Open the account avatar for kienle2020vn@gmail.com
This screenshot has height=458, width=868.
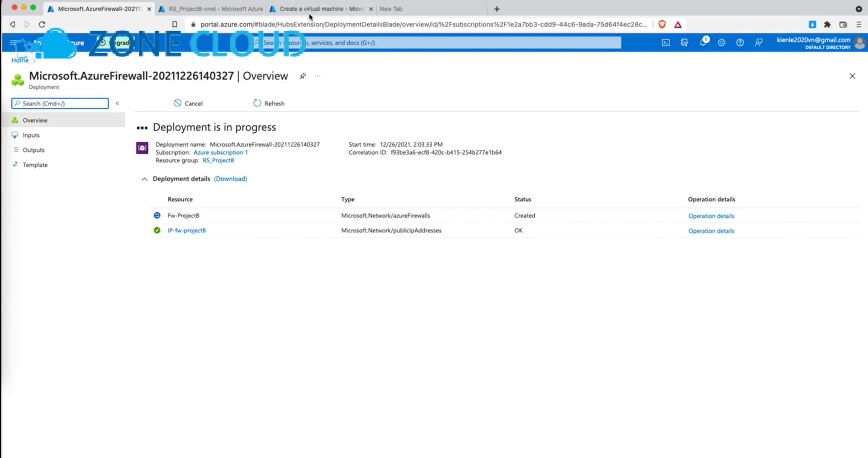(x=860, y=43)
